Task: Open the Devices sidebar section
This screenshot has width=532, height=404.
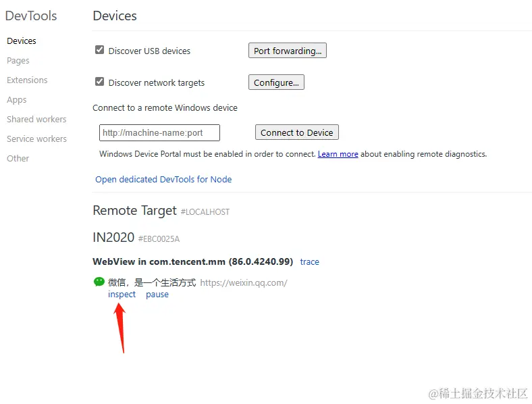Action: click(x=22, y=41)
